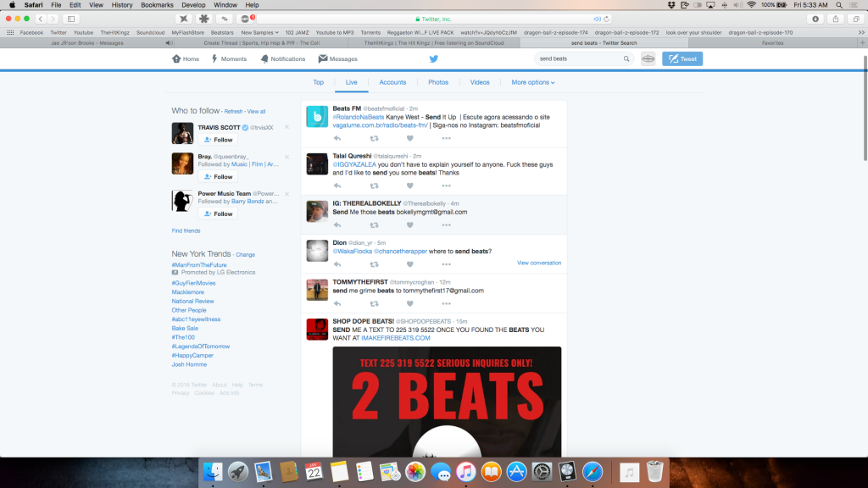Viewport: 868px width, 488px height.
Task: Reply to Talal Qureshi's tweet
Action: pyautogui.click(x=337, y=186)
